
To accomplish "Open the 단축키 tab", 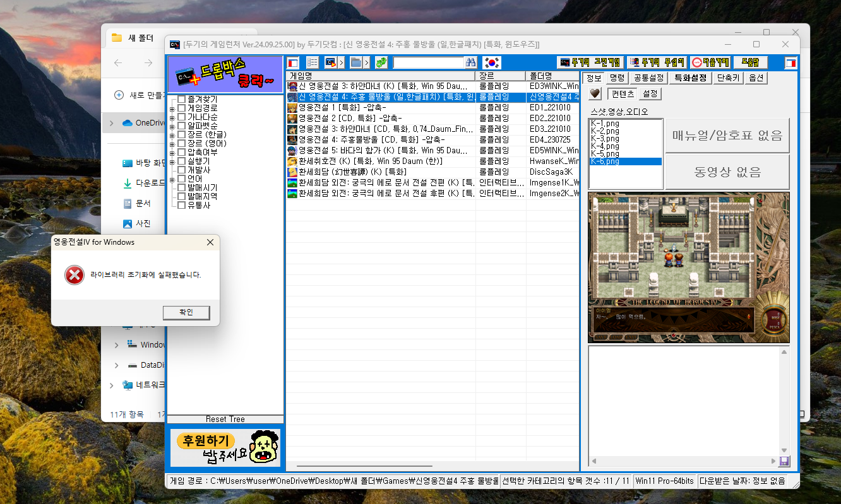I will tap(729, 78).
